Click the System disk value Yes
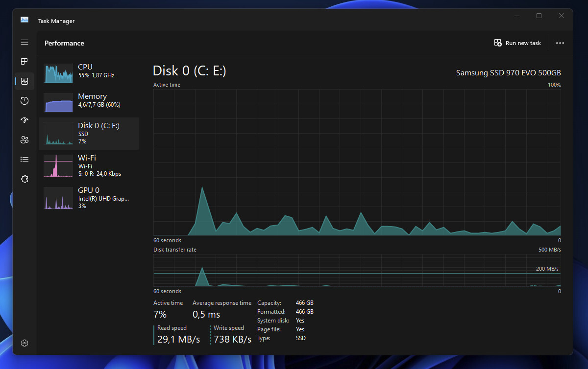This screenshot has width=588, height=369. tap(300, 321)
